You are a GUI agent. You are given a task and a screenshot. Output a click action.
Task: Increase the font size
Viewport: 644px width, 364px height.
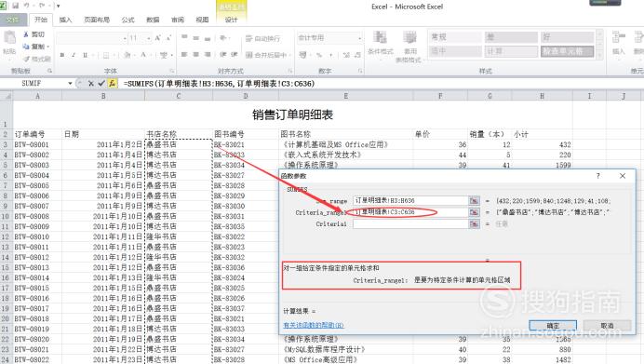[157, 38]
